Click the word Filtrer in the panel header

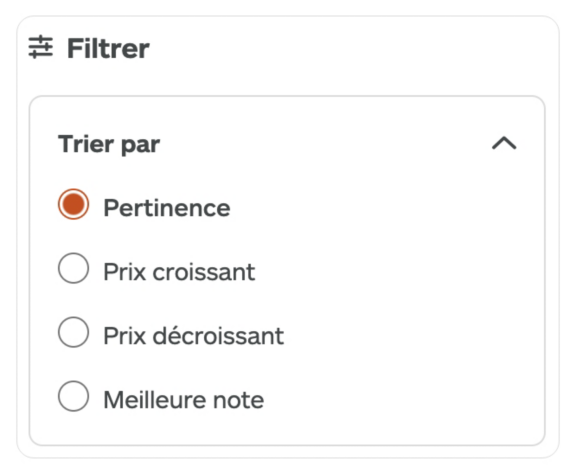point(108,48)
